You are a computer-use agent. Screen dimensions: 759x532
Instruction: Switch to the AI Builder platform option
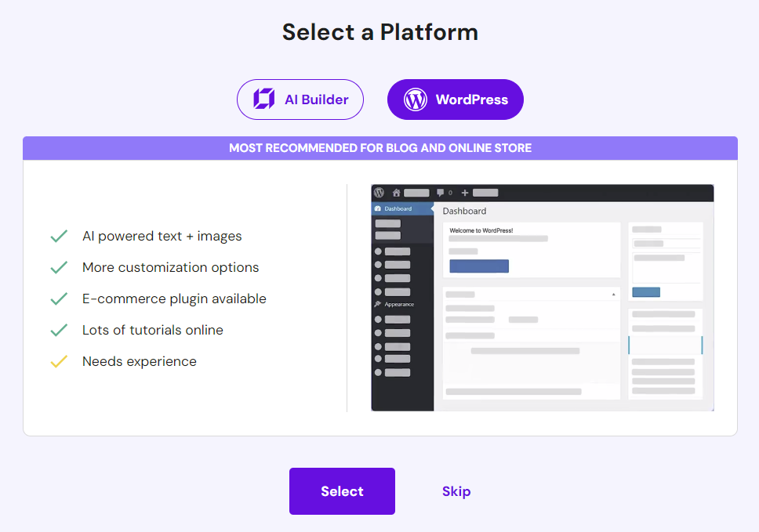300,100
